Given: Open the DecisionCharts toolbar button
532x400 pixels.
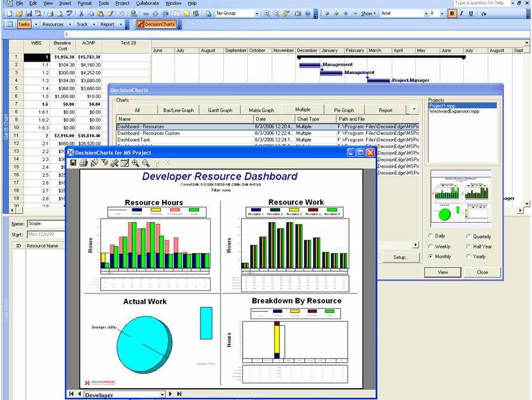Looking at the screenshot, I should point(156,25).
